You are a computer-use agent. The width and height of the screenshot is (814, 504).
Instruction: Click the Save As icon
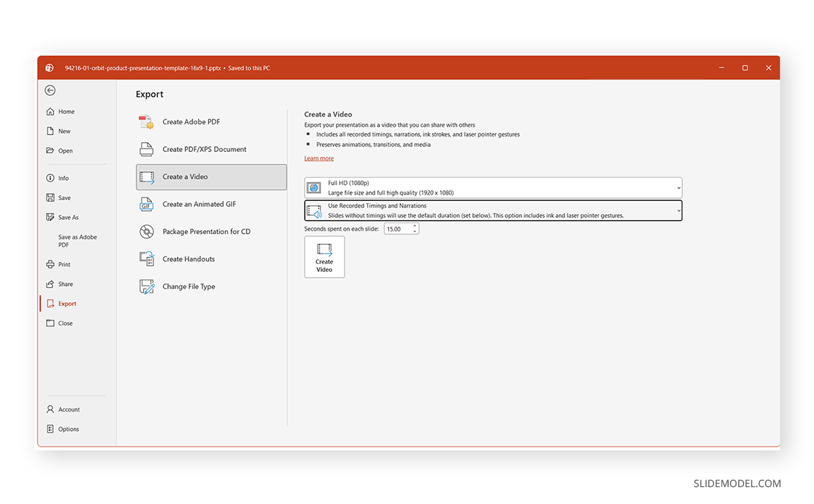[x=50, y=217]
